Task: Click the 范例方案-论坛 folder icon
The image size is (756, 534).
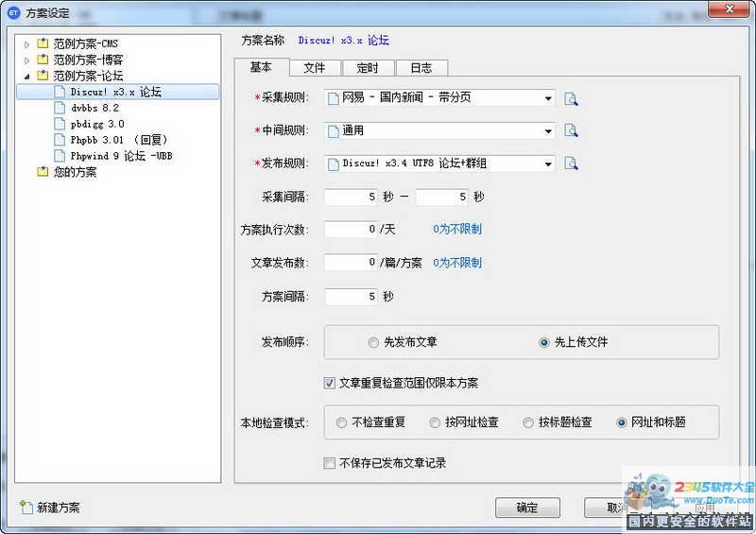Action: (x=43, y=76)
